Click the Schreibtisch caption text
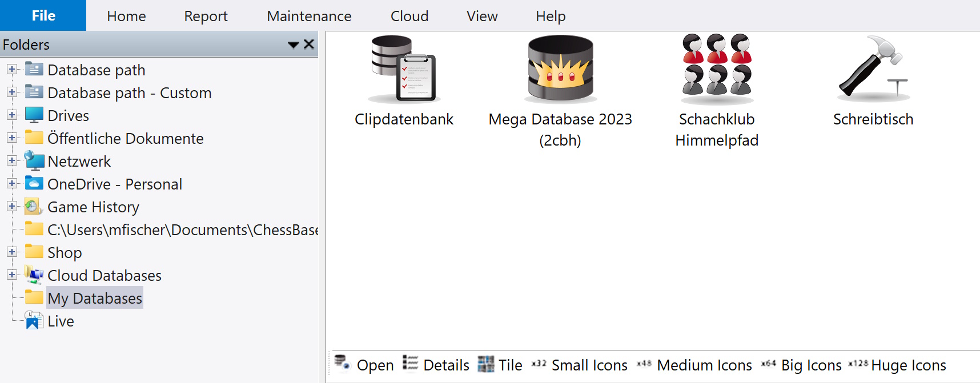 click(x=873, y=119)
